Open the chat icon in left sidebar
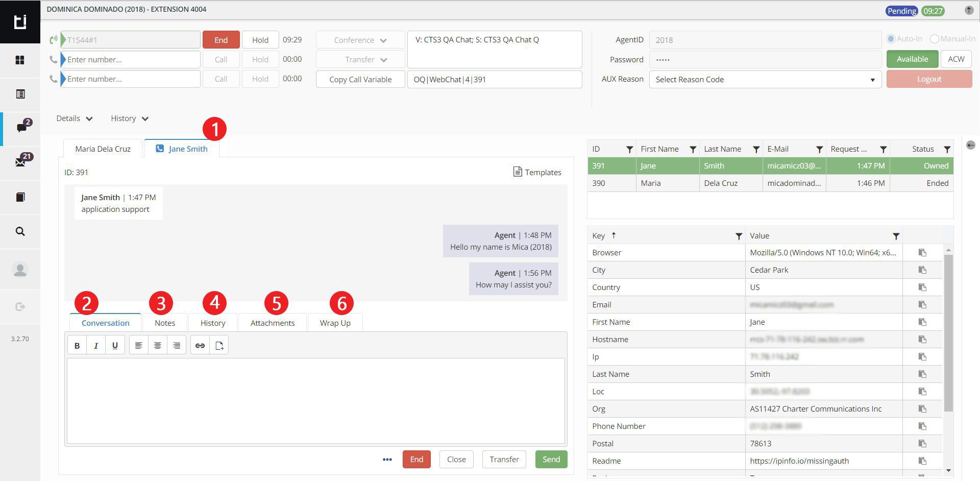The image size is (980, 481). [21, 127]
